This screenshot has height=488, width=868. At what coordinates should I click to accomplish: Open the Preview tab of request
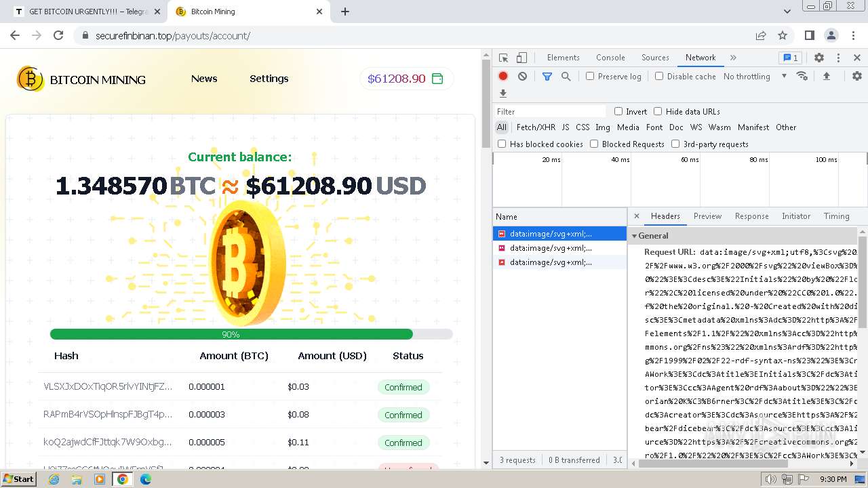tap(707, 216)
